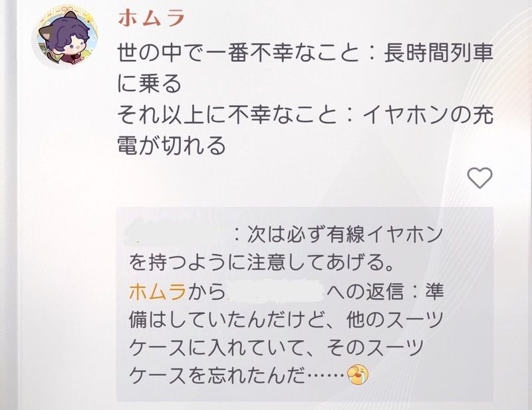Click the line を持つように注意してあげる。

[261, 263]
